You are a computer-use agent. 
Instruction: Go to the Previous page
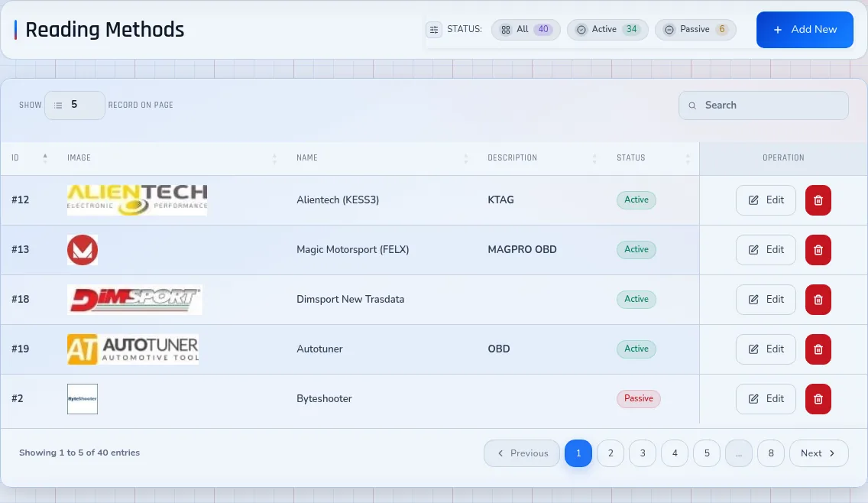[522, 453]
